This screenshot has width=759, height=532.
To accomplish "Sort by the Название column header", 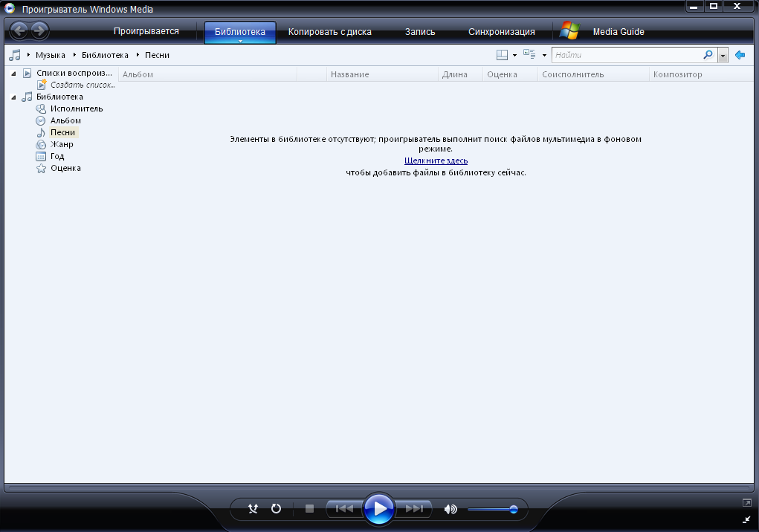I will 382,74.
